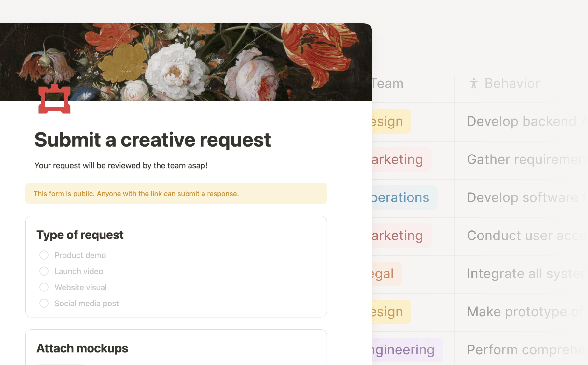Click the 'This form is public' banner

(x=176, y=193)
